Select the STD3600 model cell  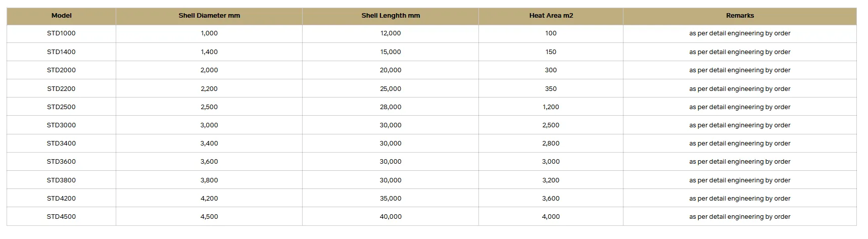click(x=61, y=162)
